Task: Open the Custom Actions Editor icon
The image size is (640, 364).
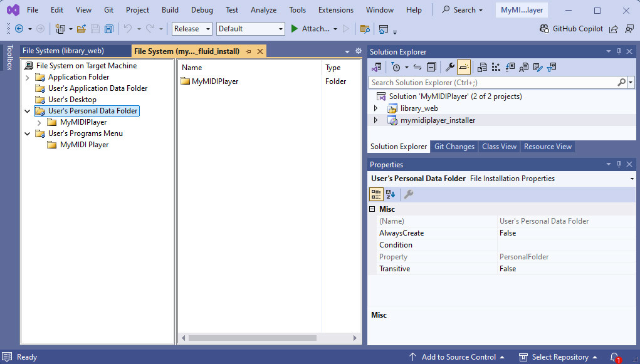Action: 538,67
